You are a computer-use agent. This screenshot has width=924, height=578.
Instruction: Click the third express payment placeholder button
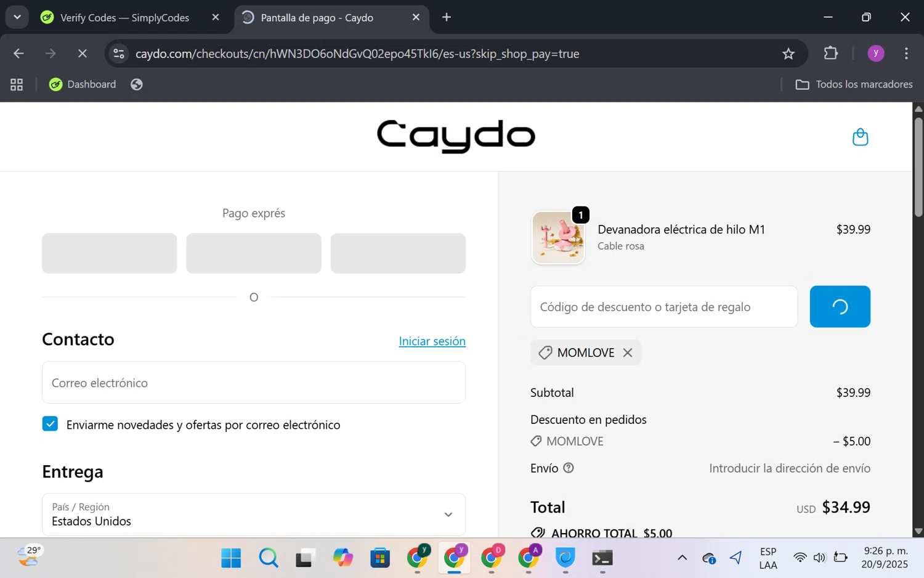pyautogui.click(x=398, y=253)
